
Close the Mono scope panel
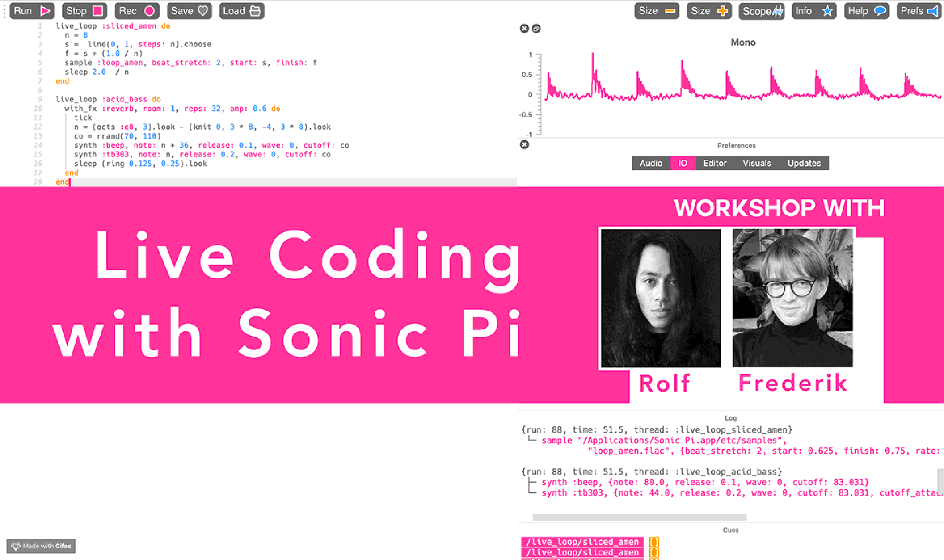(x=524, y=29)
